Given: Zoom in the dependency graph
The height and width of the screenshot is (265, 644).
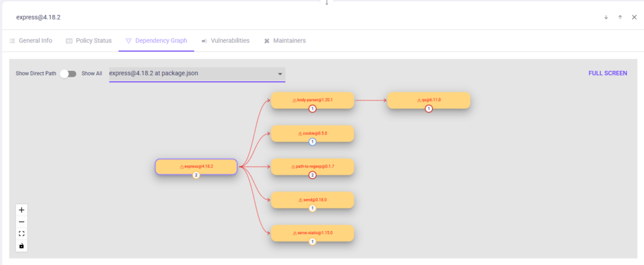Looking at the screenshot, I should coord(22,210).
